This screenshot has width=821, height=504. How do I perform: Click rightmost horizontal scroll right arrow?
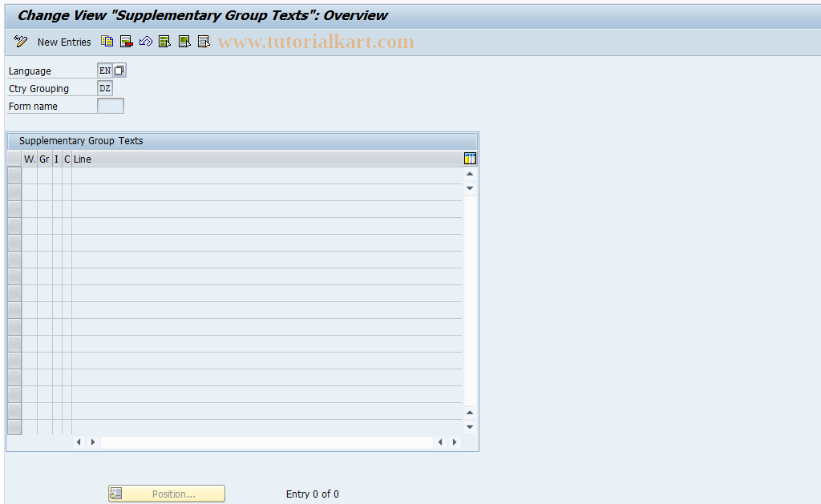tap(454, 442)
